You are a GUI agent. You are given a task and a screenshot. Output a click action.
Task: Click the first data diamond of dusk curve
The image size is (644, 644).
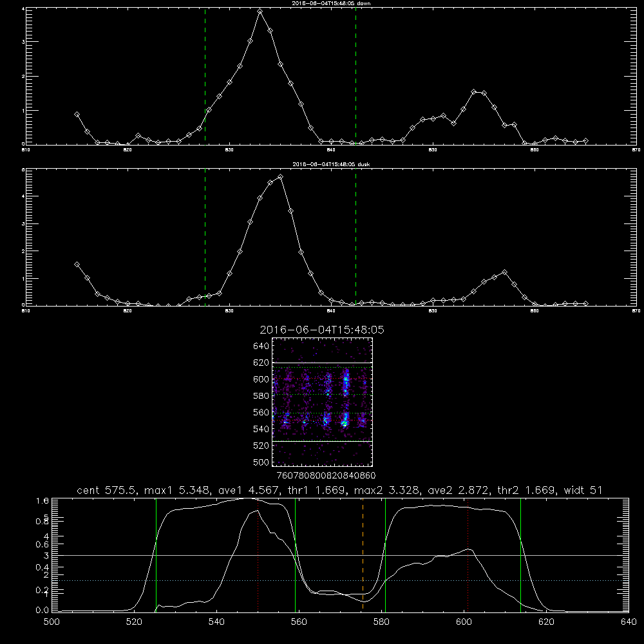pyautogui.click(x=77, y=265)
